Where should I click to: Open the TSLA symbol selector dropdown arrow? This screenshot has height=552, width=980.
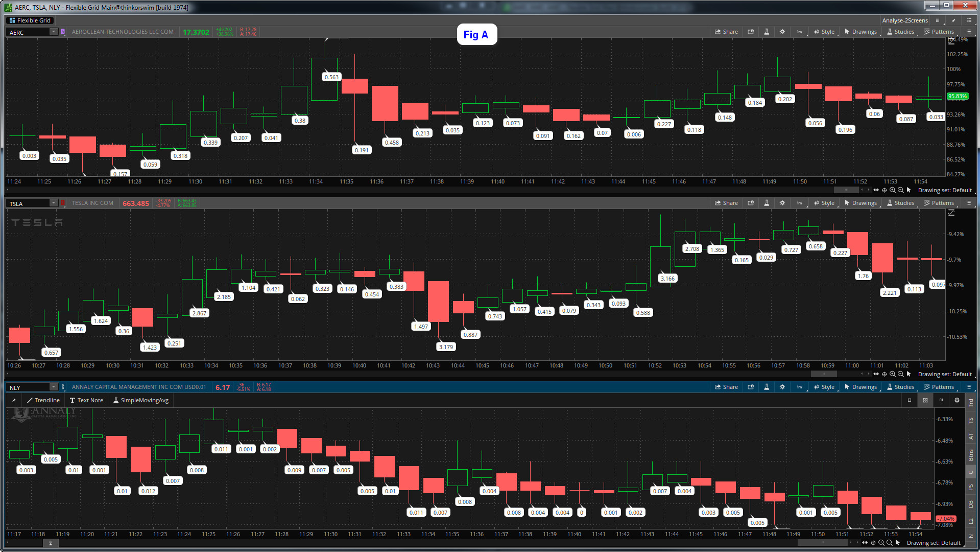(x=54, y=203)
